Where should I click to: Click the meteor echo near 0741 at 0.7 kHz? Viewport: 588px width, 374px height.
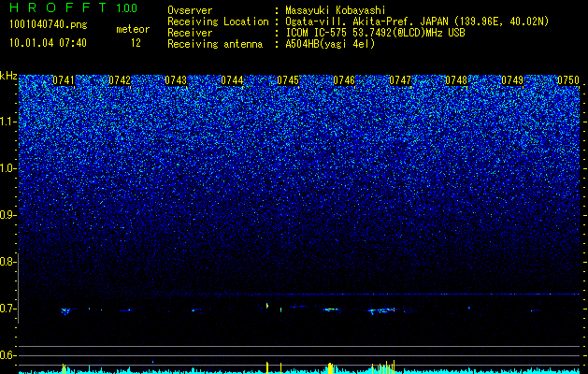66,311
